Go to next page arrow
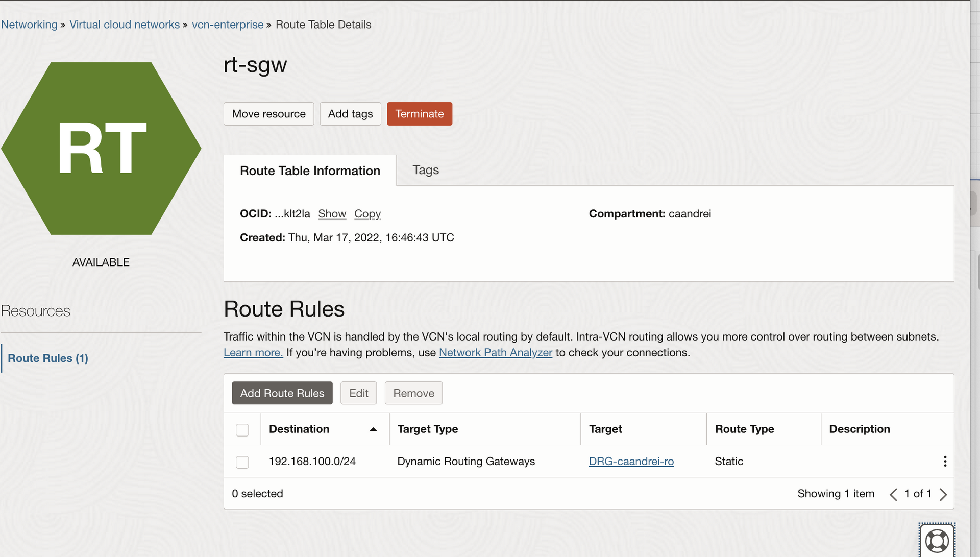The width and height of the screenshot is (980, 557). pyautogui.click(x=943, y=494)
